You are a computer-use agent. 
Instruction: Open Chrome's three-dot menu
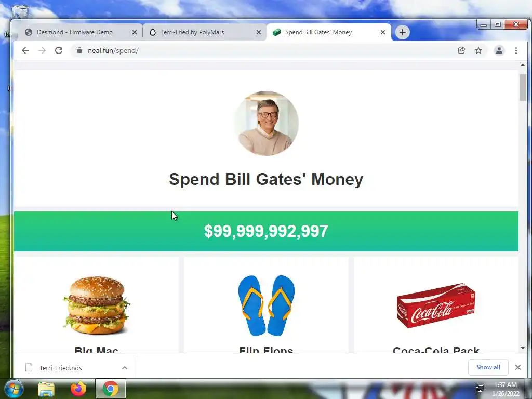516,50
